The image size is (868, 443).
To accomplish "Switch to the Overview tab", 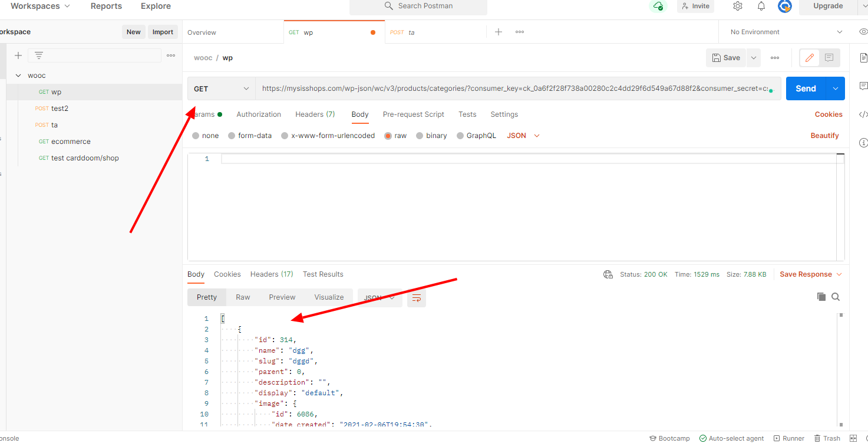I will [233, 32].
